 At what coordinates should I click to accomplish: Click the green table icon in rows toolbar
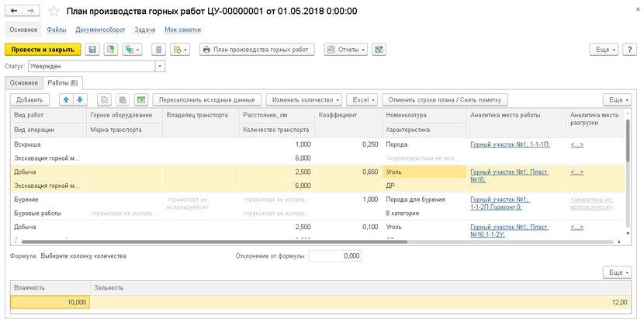tap(141, 100)
